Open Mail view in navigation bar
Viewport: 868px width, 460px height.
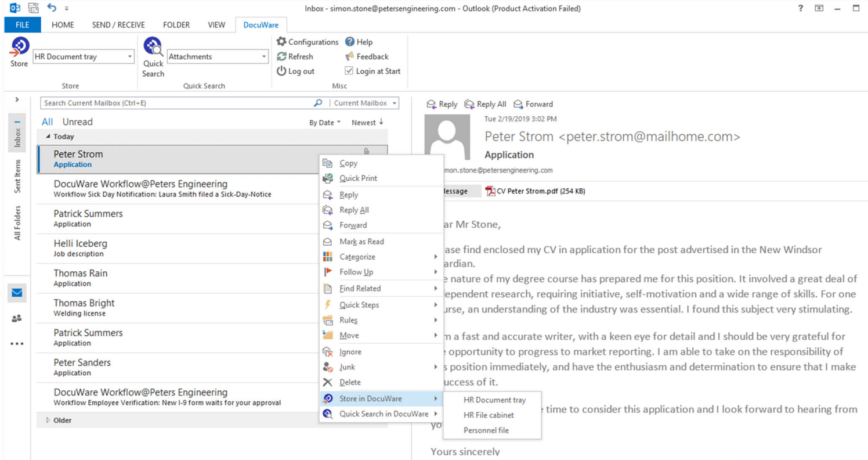point(17,293)
